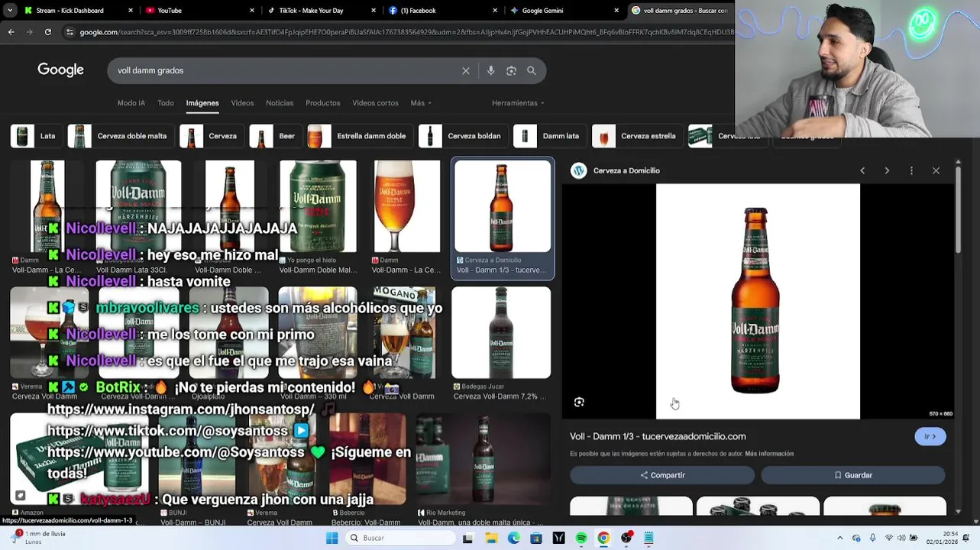Select the Cerveza boldan filter chip

pos(464,136)
